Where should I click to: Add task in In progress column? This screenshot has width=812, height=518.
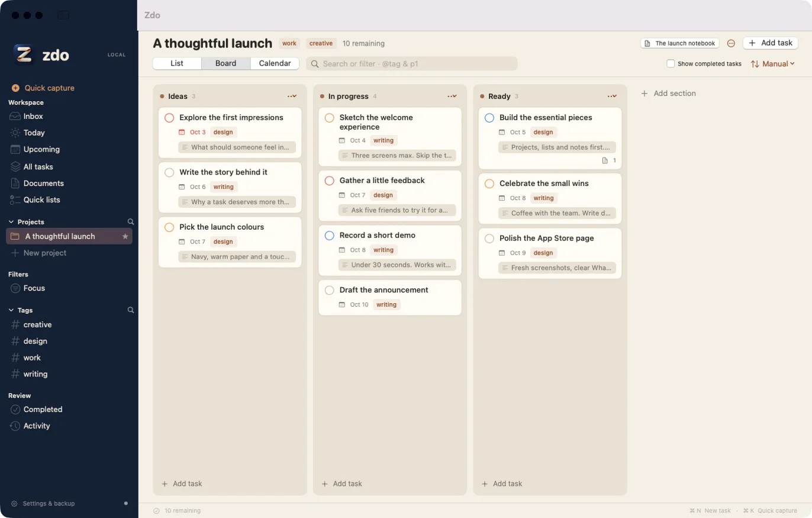tap(341, 484)
